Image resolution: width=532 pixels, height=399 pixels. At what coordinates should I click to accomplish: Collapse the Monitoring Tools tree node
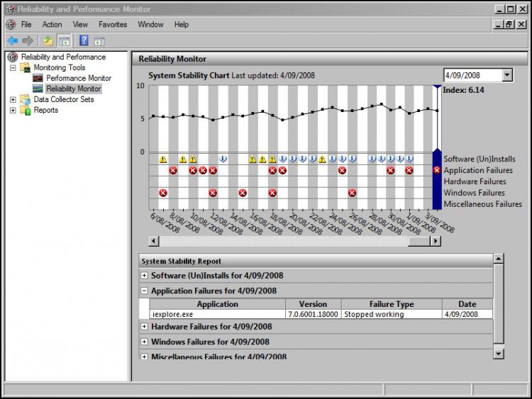pyautogui.click(x=13, y=68)
